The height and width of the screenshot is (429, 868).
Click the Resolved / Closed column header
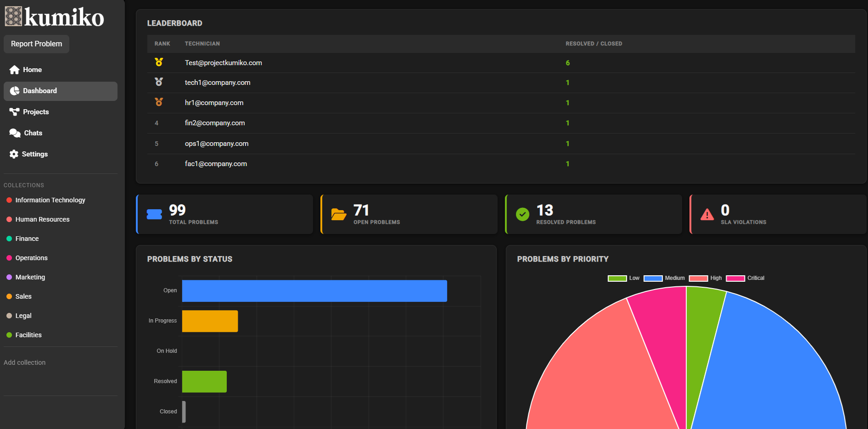[594, 44]
